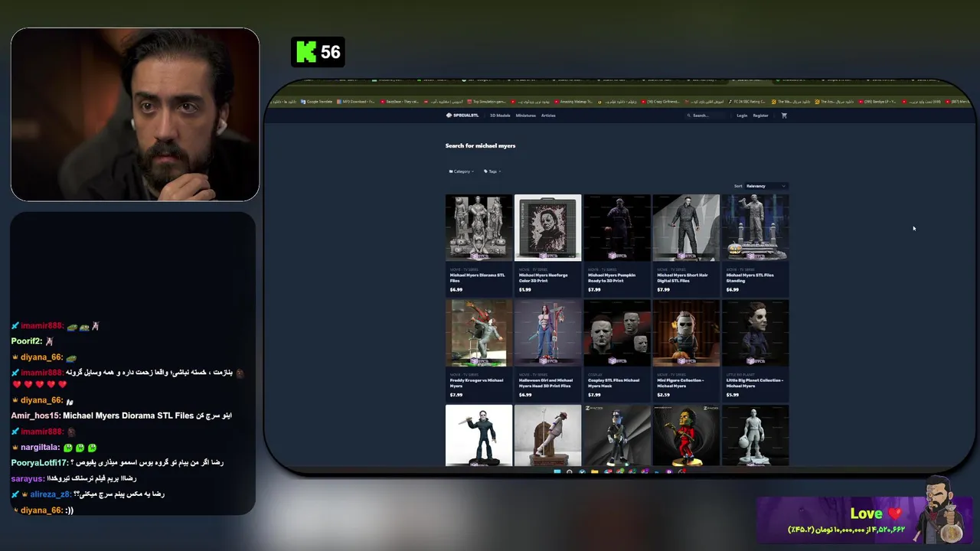Click the Login link

[742, 116]
